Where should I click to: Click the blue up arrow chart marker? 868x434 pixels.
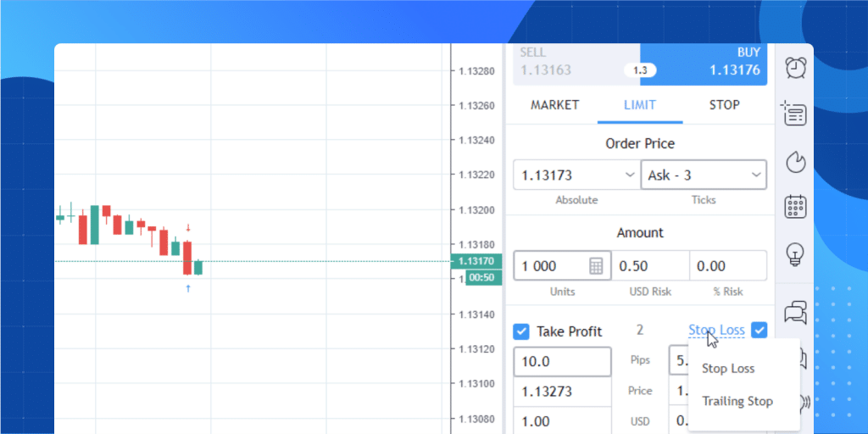pyautogui.click(x=188, y=288)
